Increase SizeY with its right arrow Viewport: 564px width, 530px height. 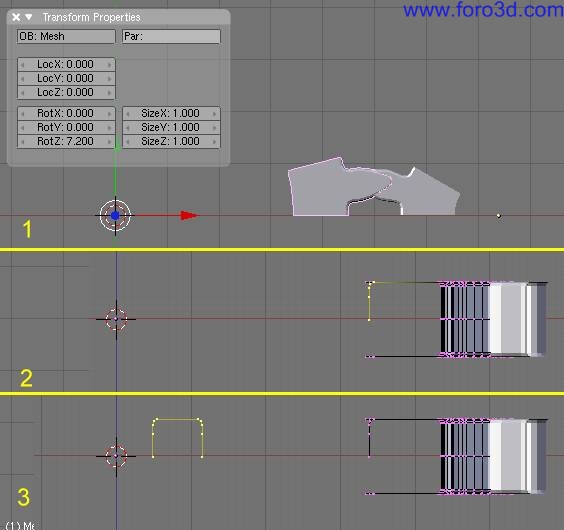coord(214,127)
